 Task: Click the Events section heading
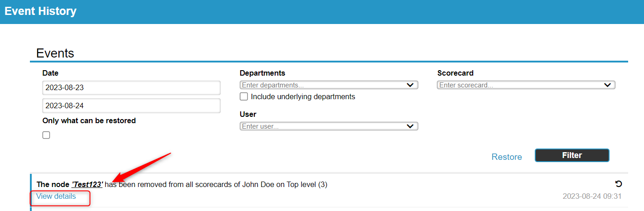pos(55,53)
